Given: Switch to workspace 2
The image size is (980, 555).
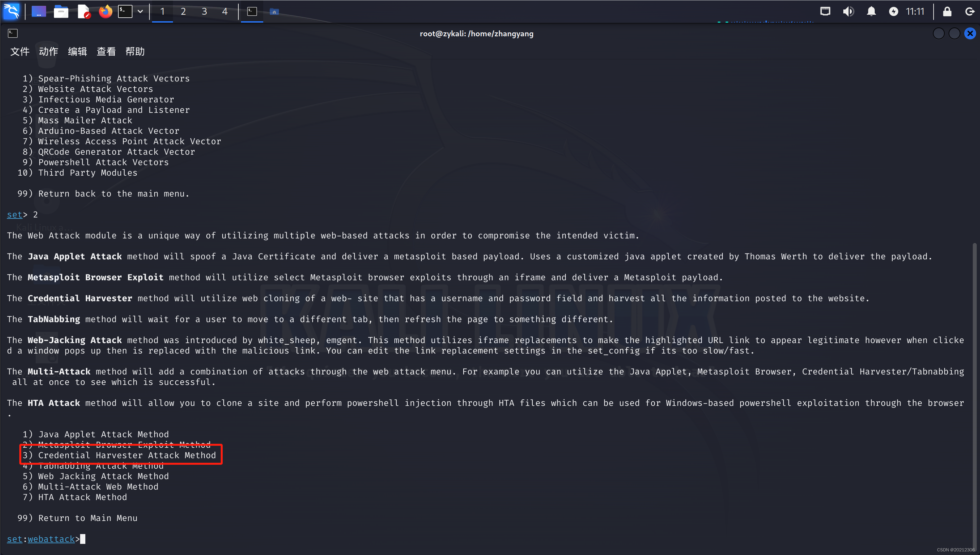Looking at the screenshot, I should click(x=183, y=11).
